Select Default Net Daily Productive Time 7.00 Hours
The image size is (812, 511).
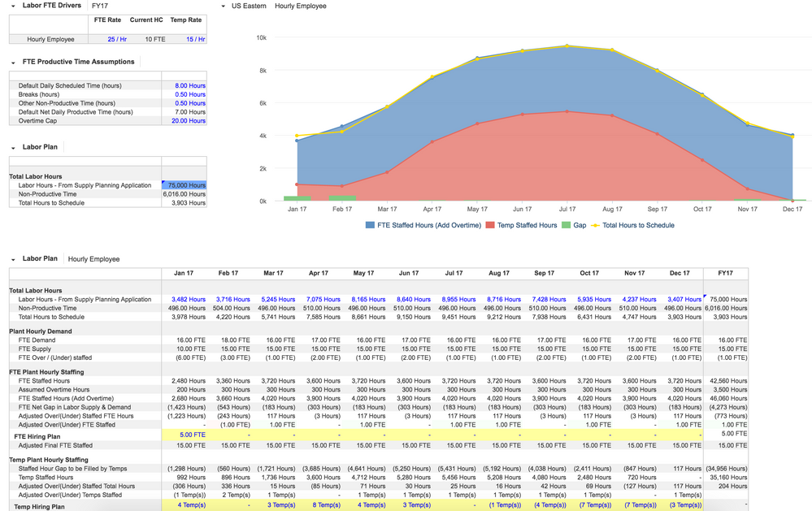pyautogui.click(x=190, y=112)
